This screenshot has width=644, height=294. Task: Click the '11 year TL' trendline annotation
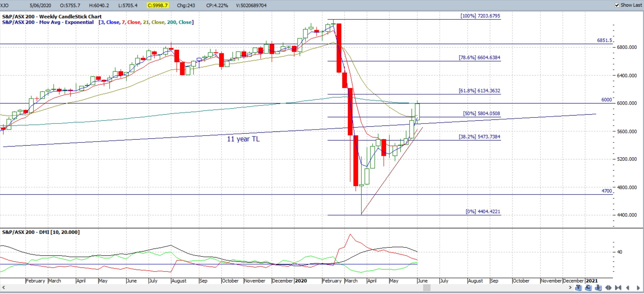(x=243, y=139)
